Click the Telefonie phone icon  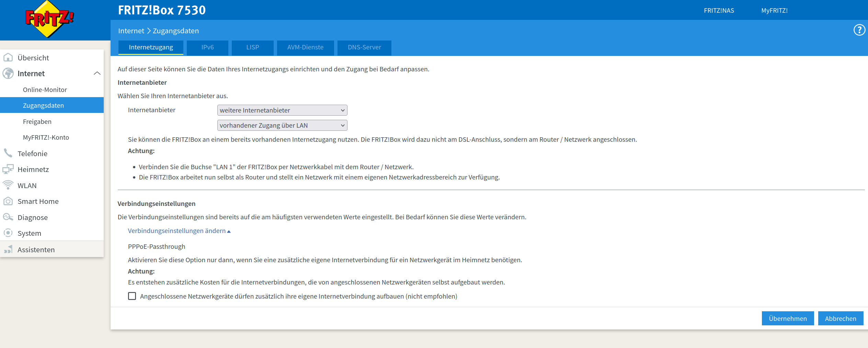(8, 153)
